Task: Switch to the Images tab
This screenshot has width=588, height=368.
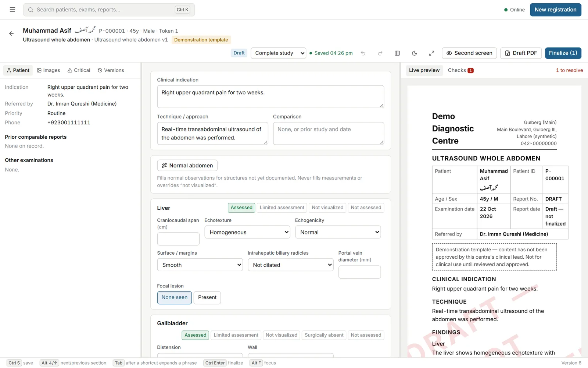Action: pos(49,70)
